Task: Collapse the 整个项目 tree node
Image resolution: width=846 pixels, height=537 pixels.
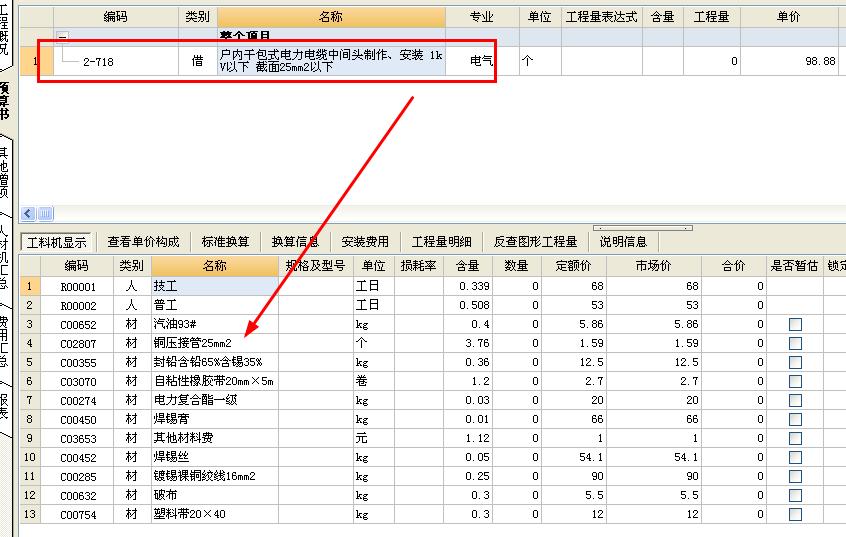Action: pyautogui.click(x=63, y=37)
